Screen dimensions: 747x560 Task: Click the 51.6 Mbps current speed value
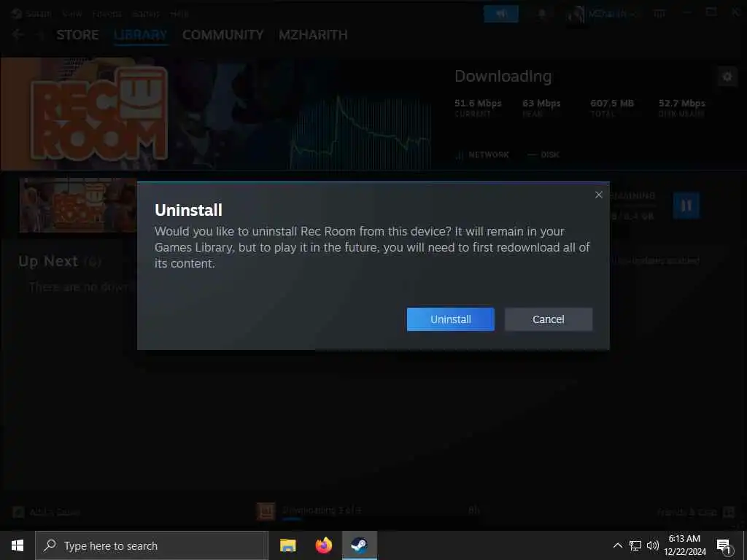click(478, 104)
